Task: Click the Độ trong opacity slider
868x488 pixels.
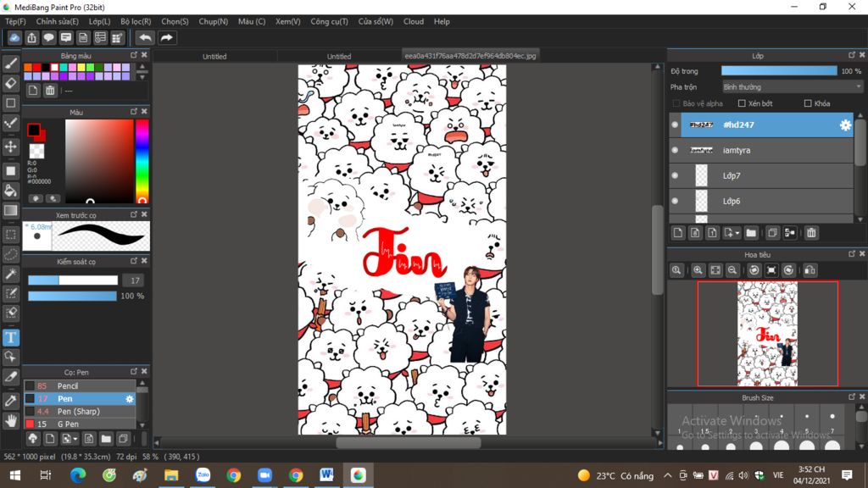Action: click(x=779, y=71)
